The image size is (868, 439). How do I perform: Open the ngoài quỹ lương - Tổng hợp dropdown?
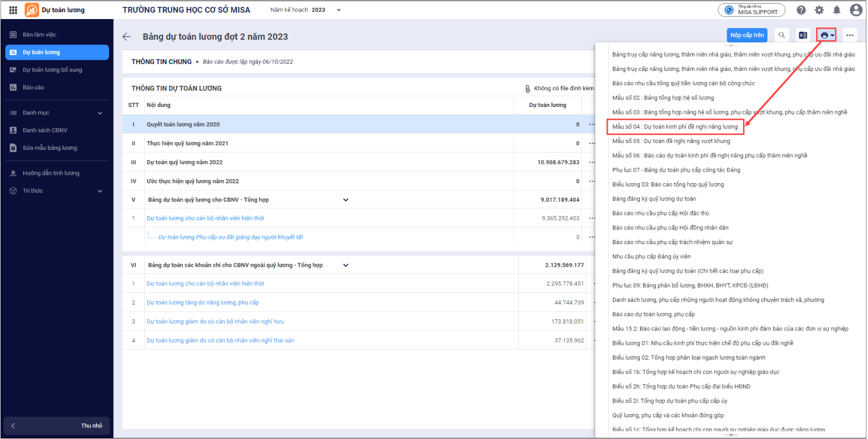coord(346,265)
